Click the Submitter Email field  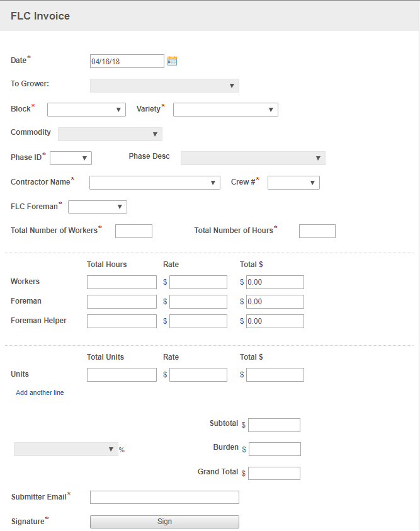[164, 498]
